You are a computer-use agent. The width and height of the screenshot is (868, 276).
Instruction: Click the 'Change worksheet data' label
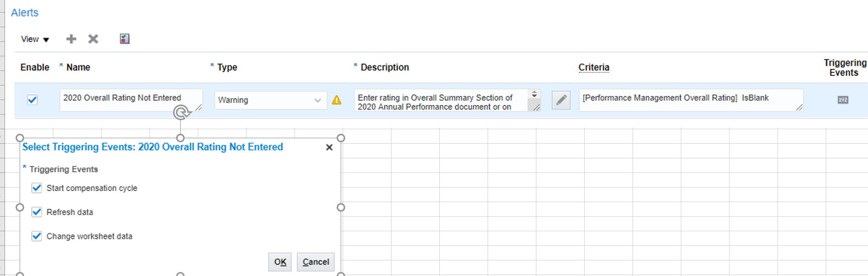[x=90, y=236]
